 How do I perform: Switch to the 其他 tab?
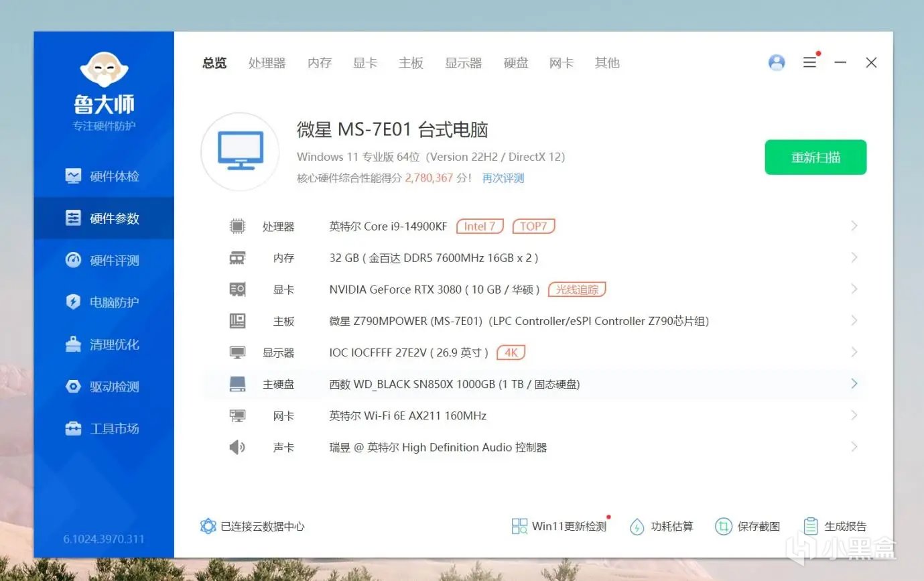pos(607,63)
